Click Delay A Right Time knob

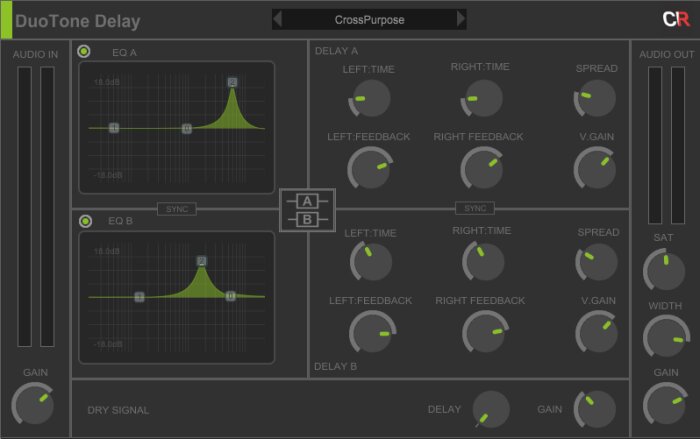[x=482, y=98]
